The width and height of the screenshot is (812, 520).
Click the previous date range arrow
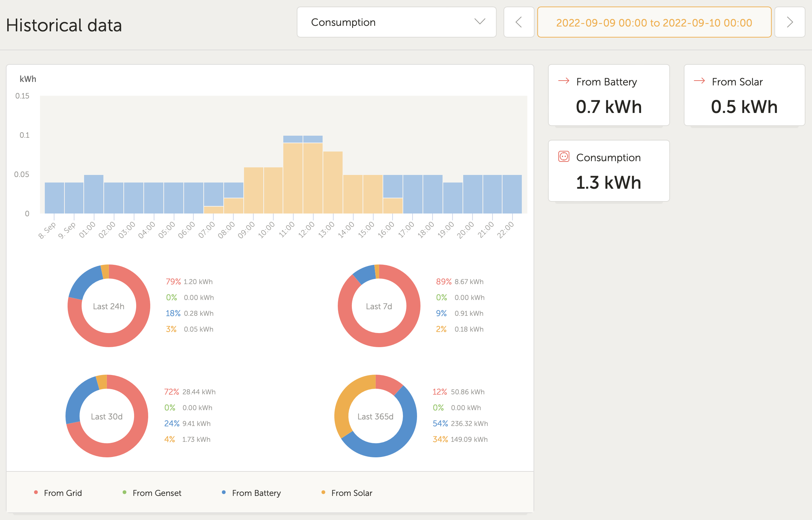click(x=519, y=22)
